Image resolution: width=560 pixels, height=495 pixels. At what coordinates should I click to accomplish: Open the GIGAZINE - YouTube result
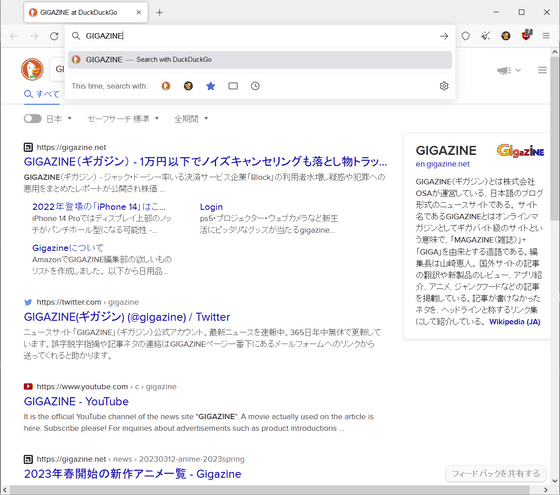(76, 401)
